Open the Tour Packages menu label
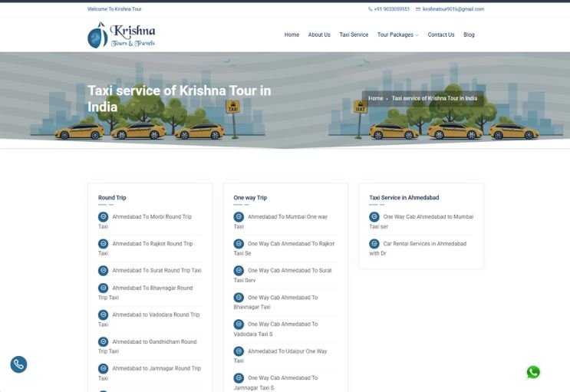 395,35
